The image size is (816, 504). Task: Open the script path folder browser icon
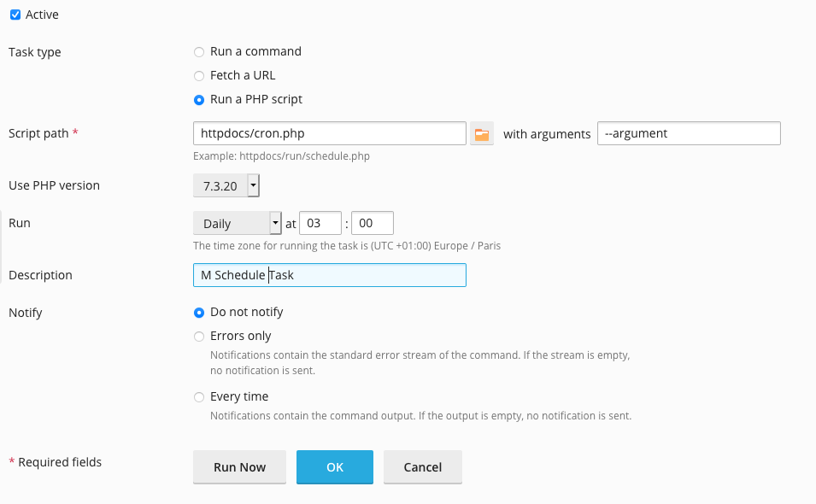click(x=481, y=134)
